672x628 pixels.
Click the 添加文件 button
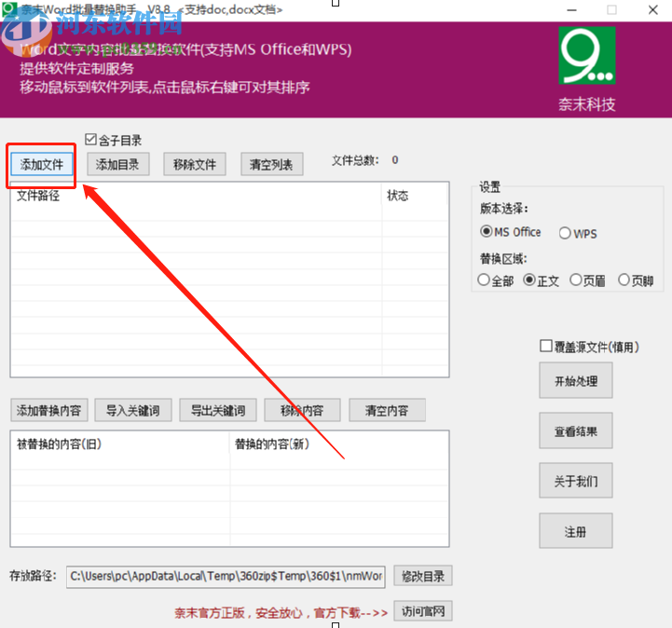tap(41, 164)
